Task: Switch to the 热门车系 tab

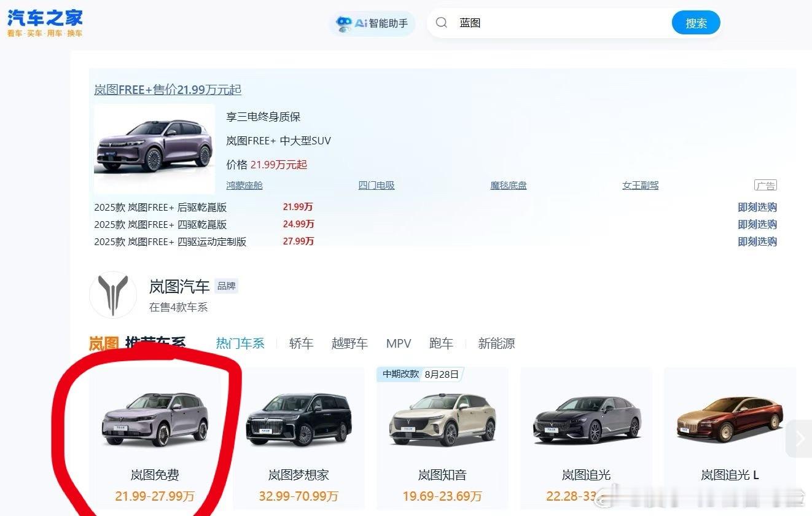Action: tap(240, 343)
